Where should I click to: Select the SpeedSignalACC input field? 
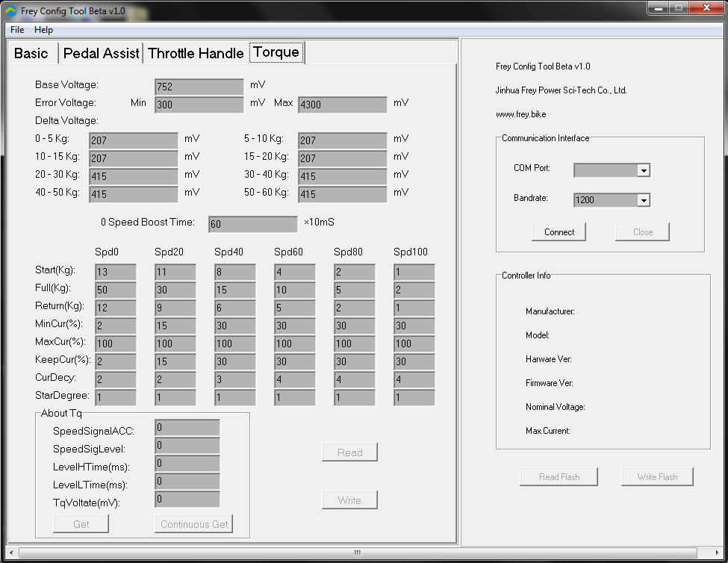click(186, 427)
